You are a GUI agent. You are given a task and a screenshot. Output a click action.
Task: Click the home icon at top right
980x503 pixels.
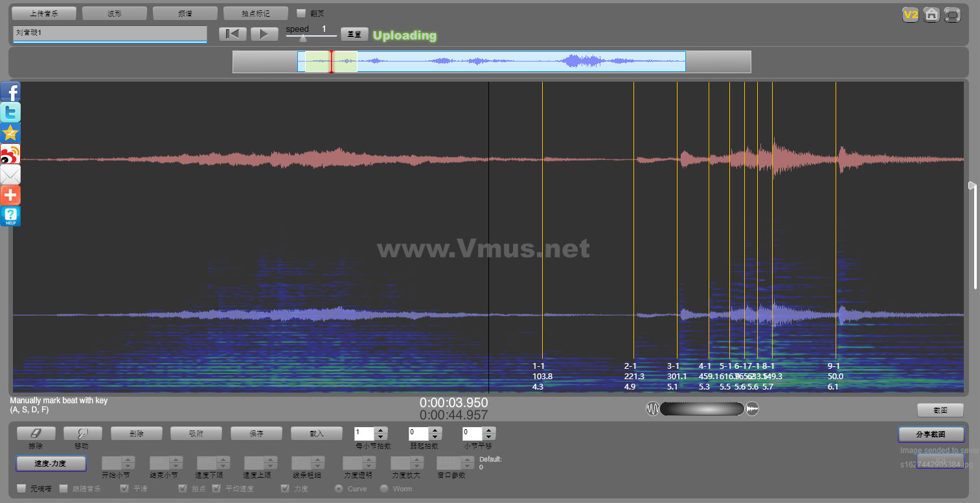(931, 14)
